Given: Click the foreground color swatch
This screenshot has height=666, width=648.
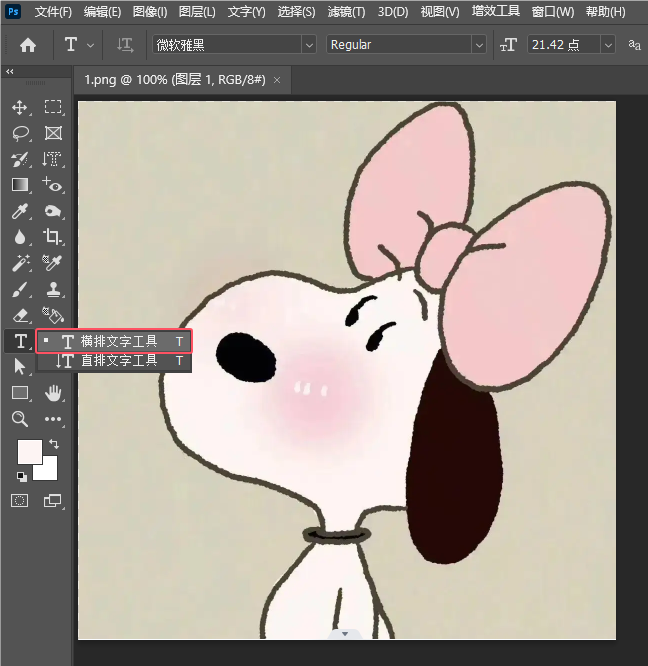Looking at the screenshot, I should click(x=30, y=452).
